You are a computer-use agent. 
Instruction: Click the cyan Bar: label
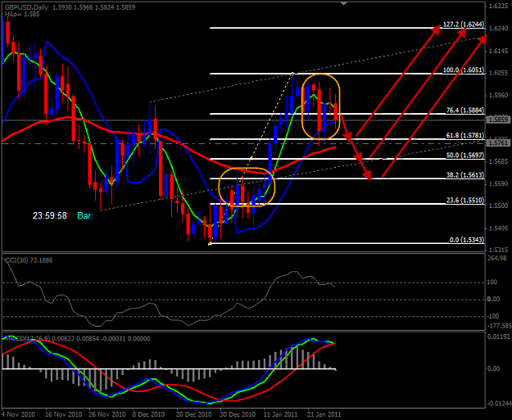coord(85,215)
